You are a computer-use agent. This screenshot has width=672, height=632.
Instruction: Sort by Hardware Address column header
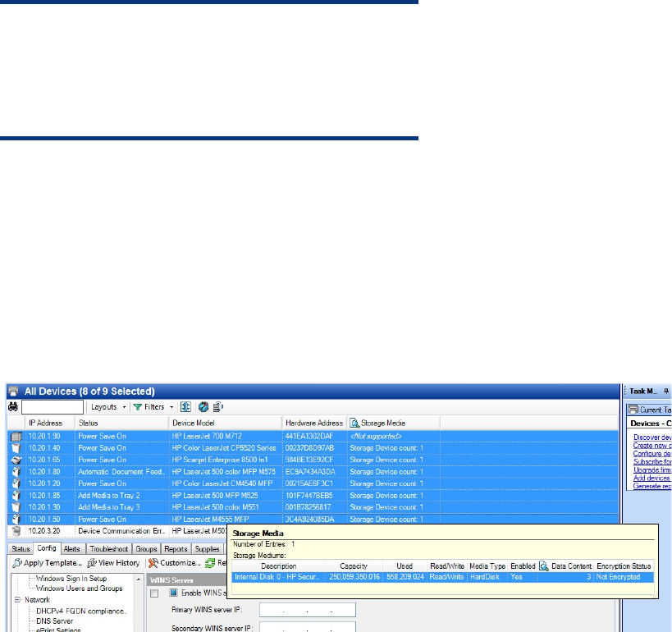[x=314, y=423]
